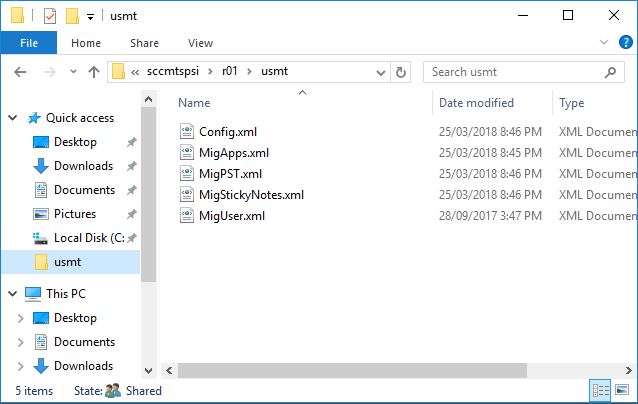The height and width of the screenshot is (404, 638).
Task: Click the Back navigation arrow
Action: click(21, 72)
